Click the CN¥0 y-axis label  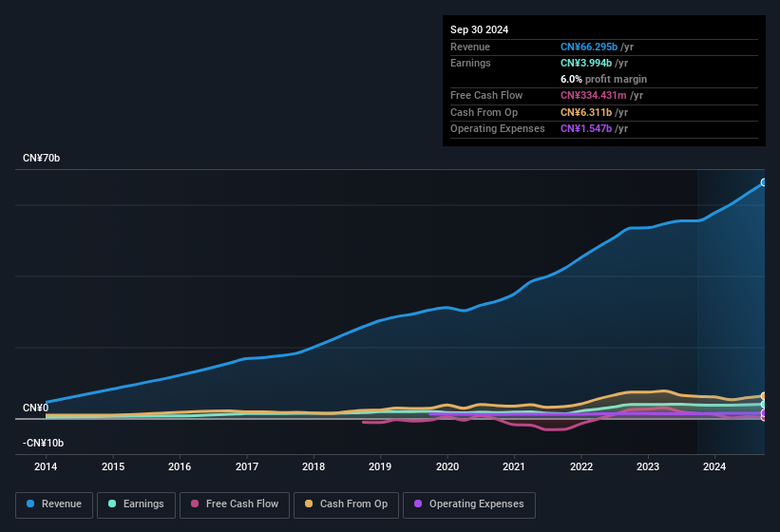(35, 408)
